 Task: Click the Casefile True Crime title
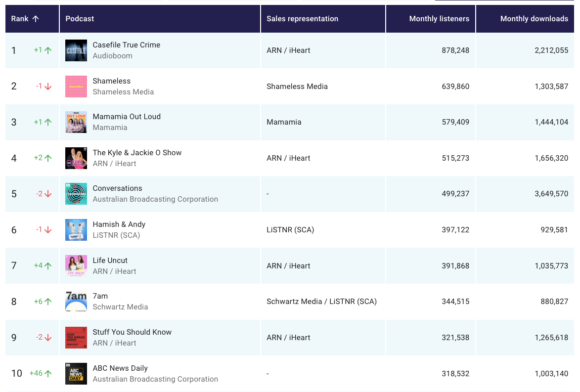coord(127,45)
